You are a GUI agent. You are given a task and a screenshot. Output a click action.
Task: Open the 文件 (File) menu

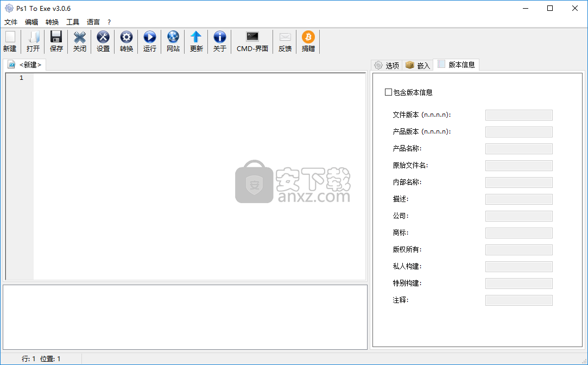coord(11,22)
